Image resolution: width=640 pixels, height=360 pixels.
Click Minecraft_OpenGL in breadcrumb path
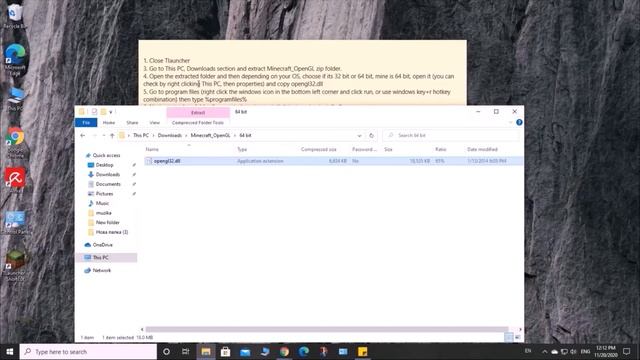click(x=211, y=135)
